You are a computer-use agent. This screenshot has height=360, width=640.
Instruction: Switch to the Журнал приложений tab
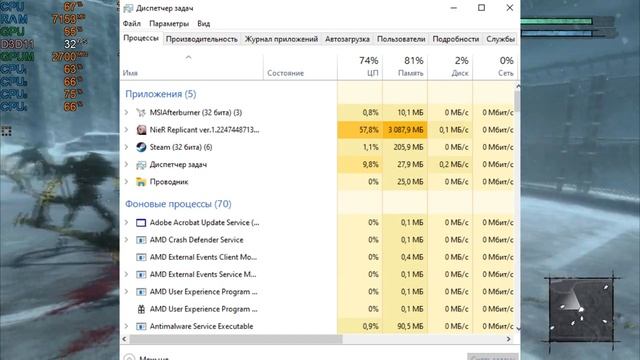coord(281,39)
